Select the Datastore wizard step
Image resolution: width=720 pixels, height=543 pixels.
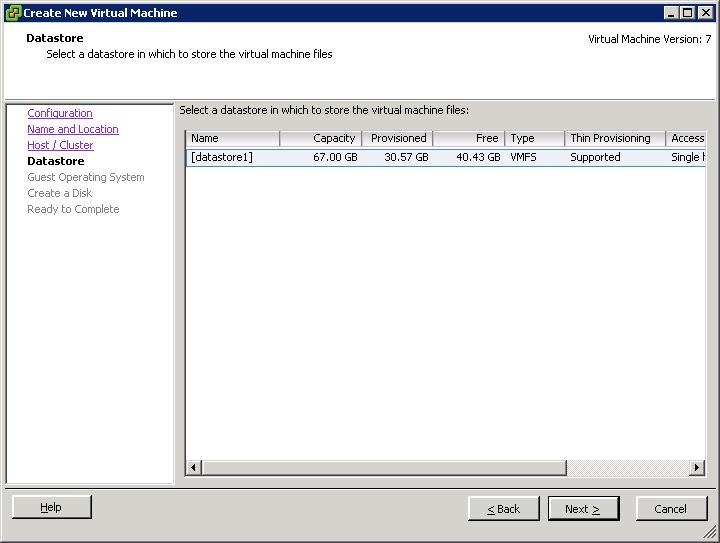(56, 161)
